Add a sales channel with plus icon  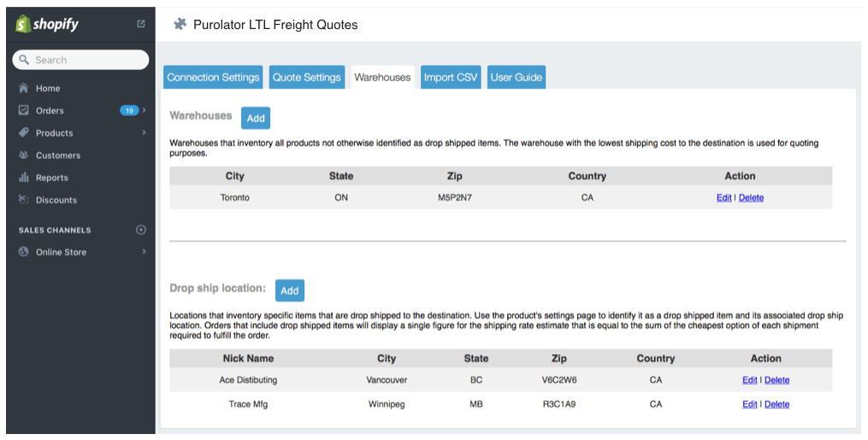click(140, 229)
